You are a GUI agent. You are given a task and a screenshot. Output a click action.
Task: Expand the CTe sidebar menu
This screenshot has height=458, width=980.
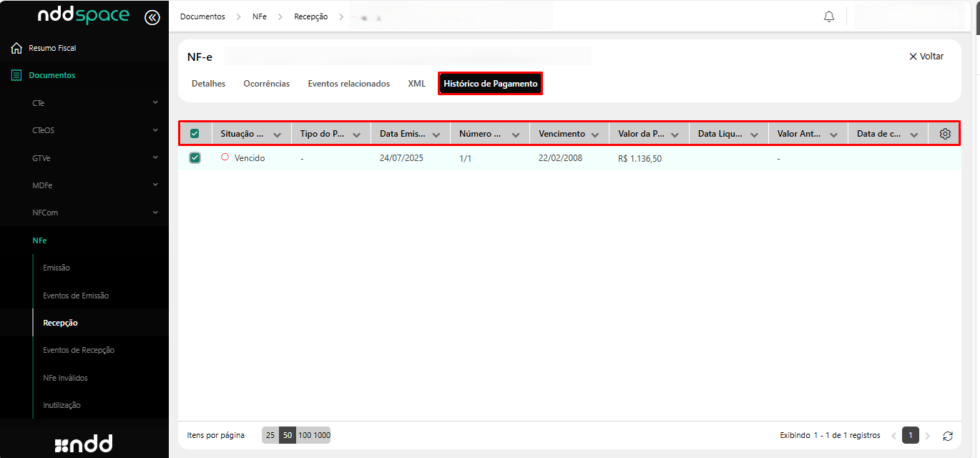pyautogui.click(x=155, y=103)
